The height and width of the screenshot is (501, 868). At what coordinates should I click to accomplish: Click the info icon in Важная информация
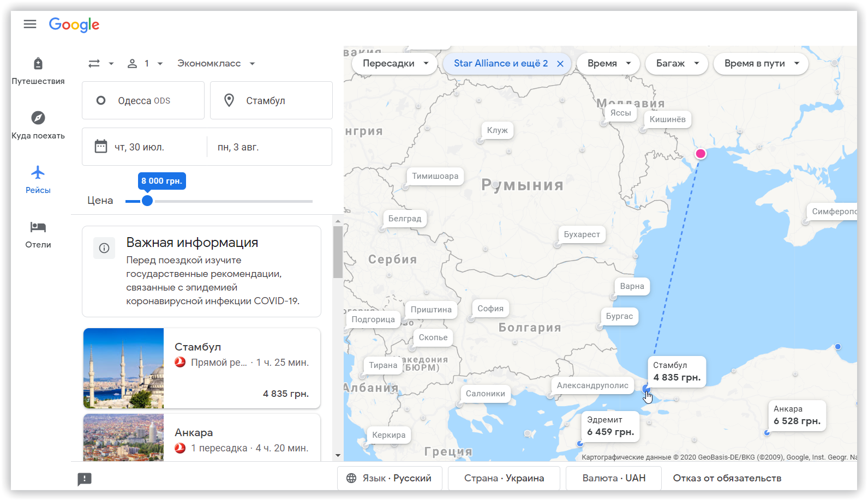click(x=104, y=248)
